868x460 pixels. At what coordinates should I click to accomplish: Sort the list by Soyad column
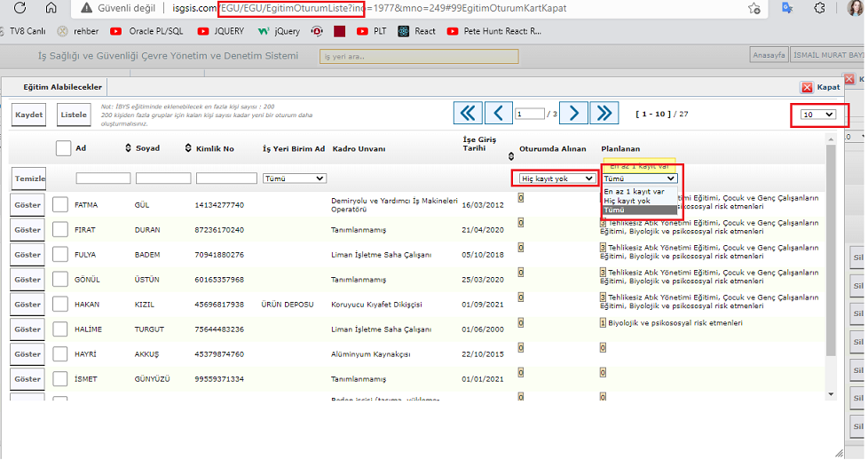[x=130, y=148]
